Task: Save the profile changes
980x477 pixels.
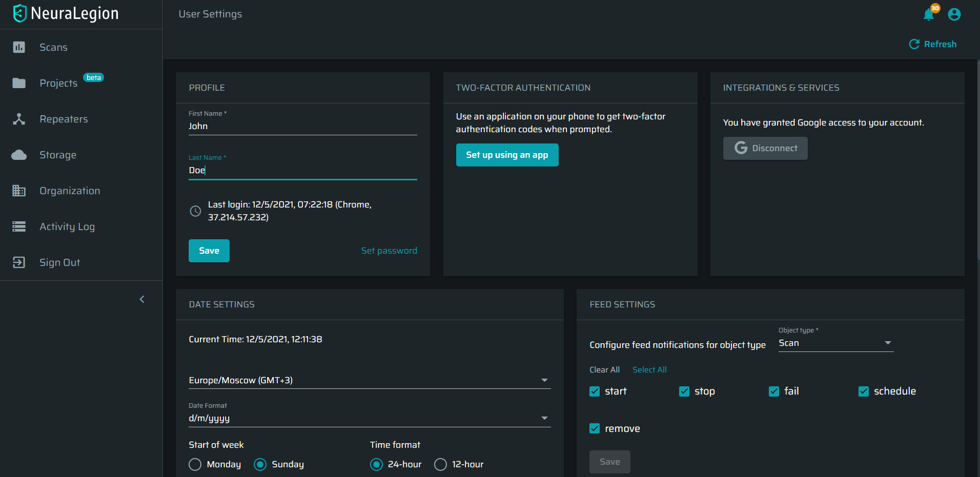Action: coord(209,251)
